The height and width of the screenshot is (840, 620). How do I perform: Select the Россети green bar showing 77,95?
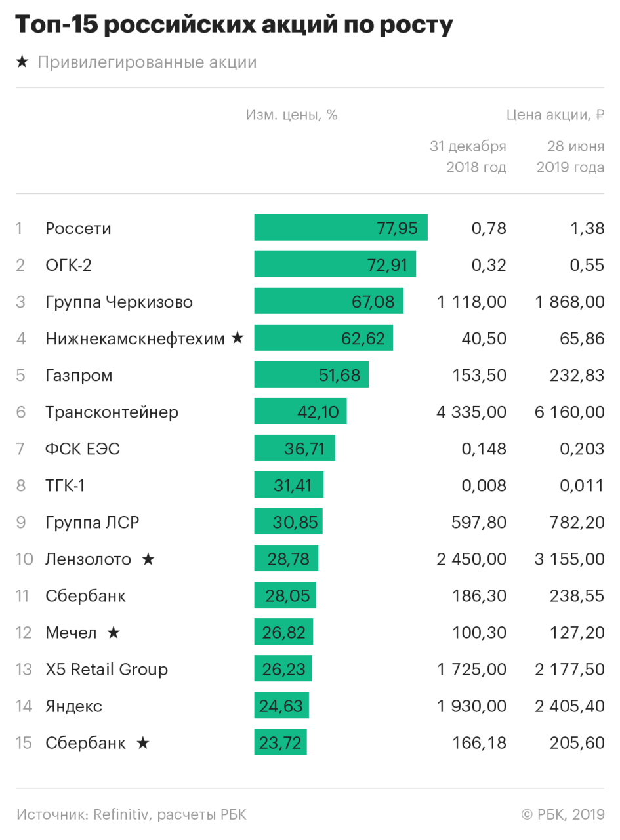[x=341, y=228]
